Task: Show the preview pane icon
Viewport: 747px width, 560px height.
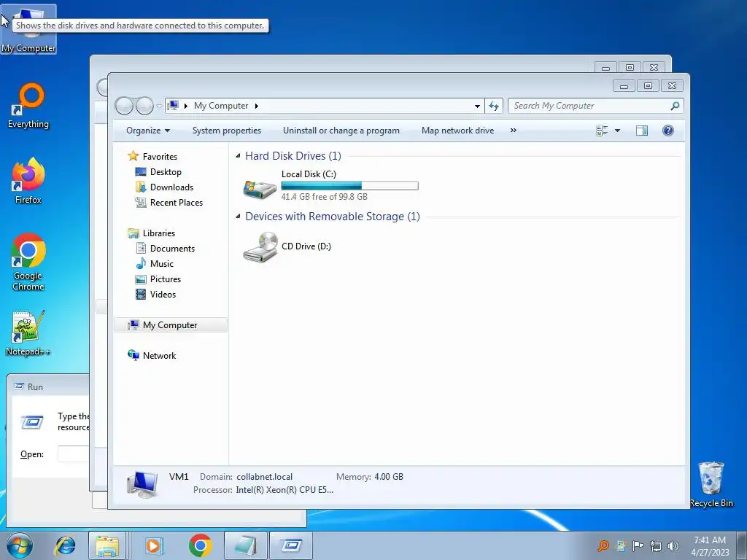Action: 642,131
